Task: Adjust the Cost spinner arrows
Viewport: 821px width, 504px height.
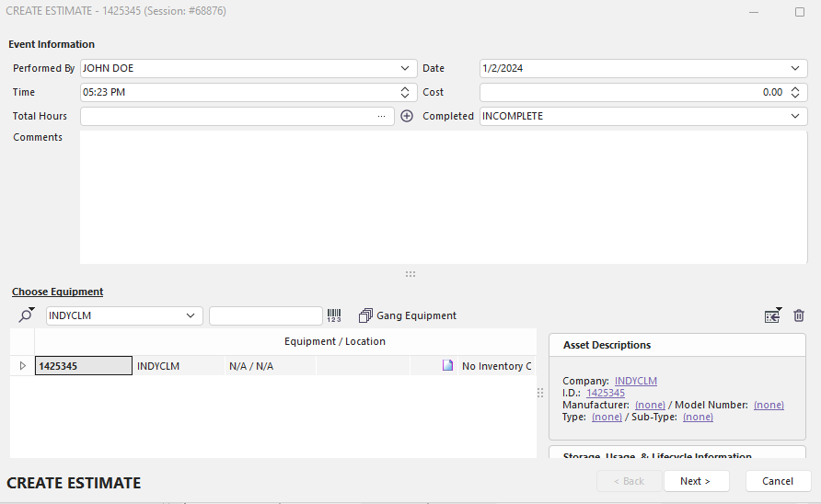Action: [x=795, y=93]
